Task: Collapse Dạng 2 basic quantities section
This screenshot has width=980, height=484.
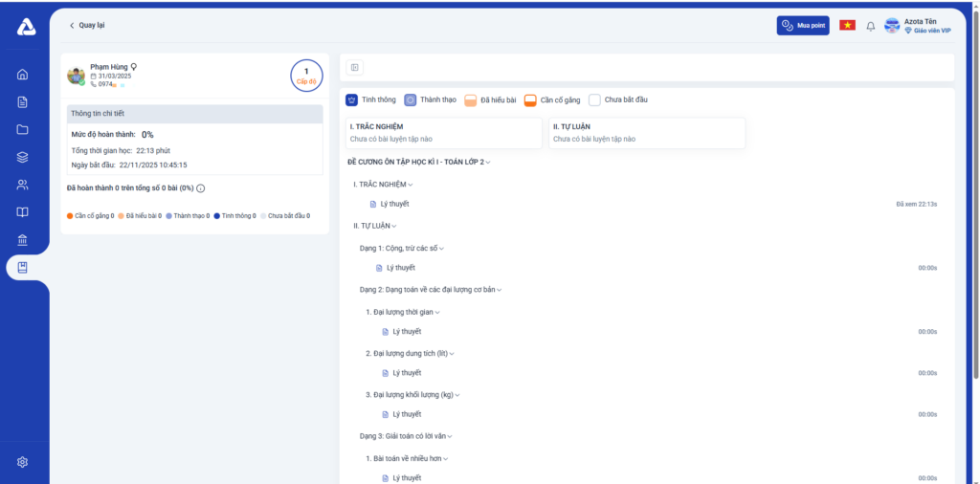Action: click(500, 290)
